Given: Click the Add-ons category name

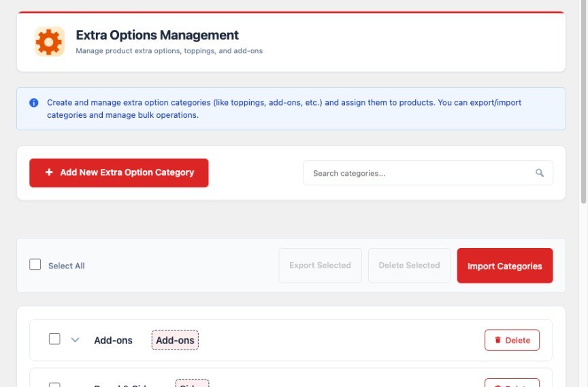Looking at the screenshot, I should pyautogui.click(x=113, y=341).
